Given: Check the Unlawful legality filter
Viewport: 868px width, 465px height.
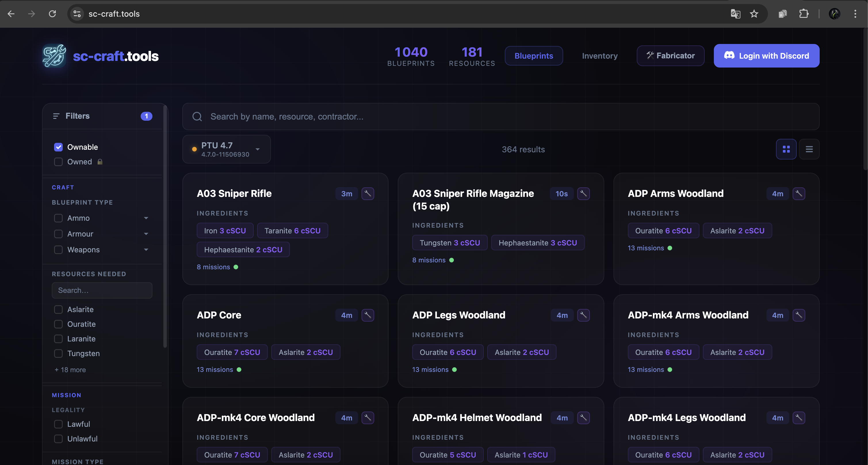Looking at the screenshot, I should (x=58, y=439).
